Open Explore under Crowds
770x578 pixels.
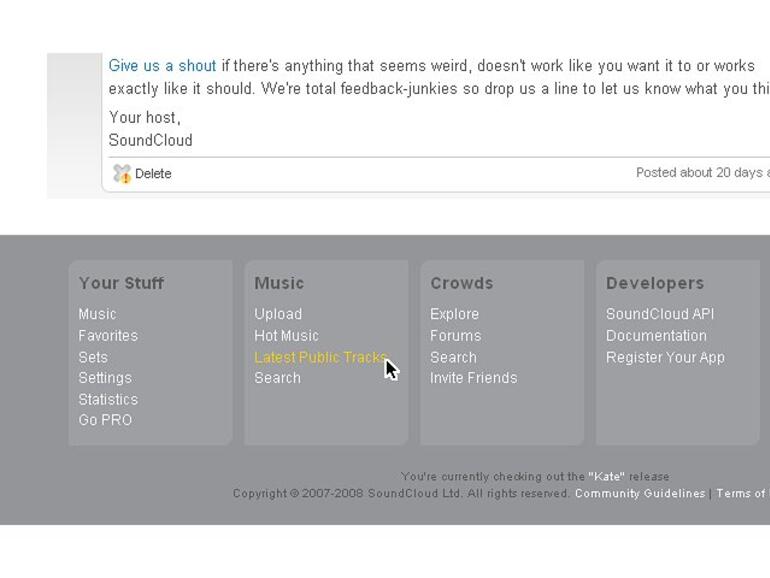point(454,314)
